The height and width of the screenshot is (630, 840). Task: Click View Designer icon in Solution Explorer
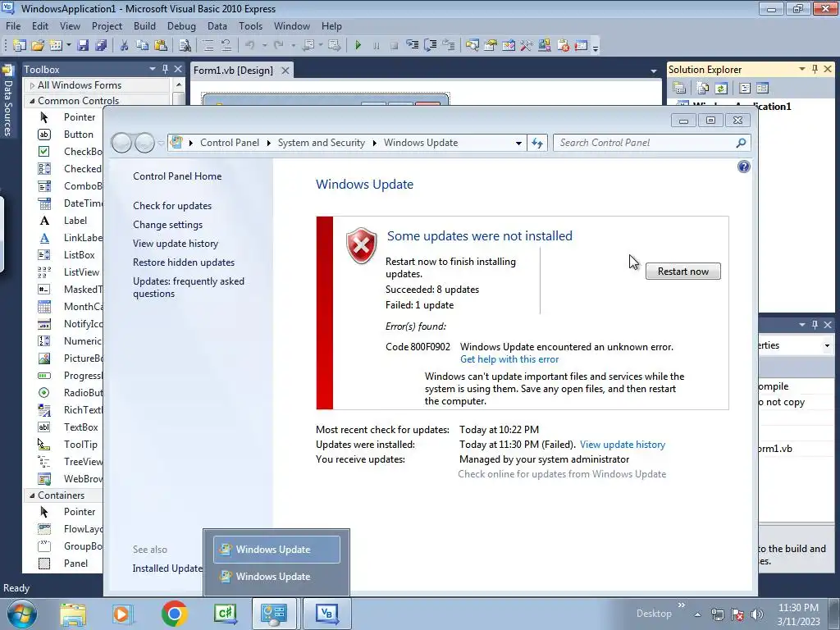[x=762, y=88]
